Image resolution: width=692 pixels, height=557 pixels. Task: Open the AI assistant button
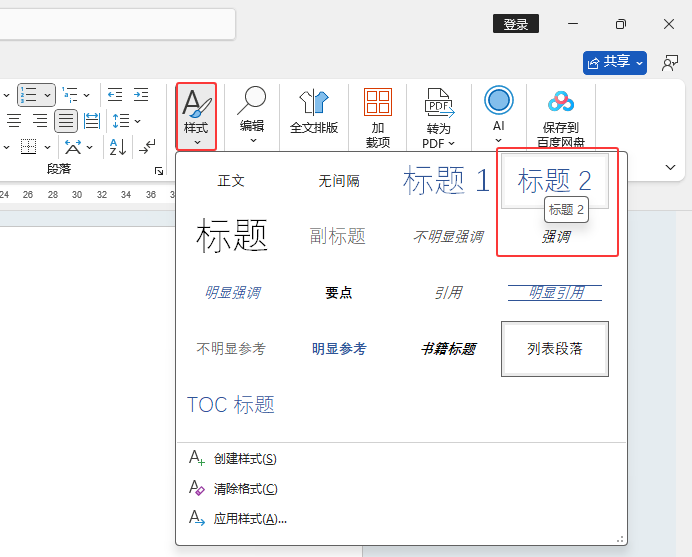(x=499, y=115)
